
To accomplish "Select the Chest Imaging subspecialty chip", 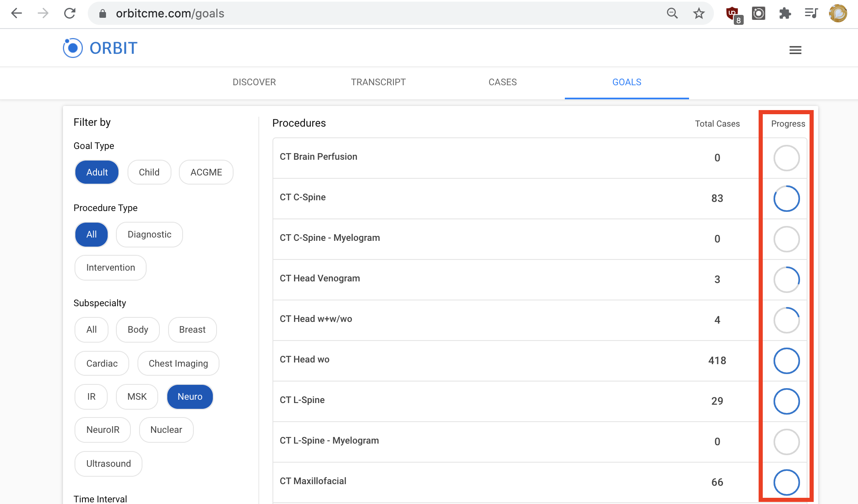I will 178,363.
